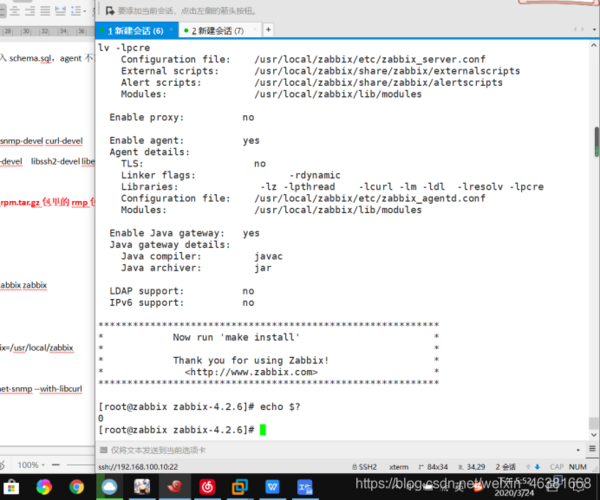Click zabbix_server.conf path in terminal
This screenshot has width=600, height=500.
coord(370,59)
